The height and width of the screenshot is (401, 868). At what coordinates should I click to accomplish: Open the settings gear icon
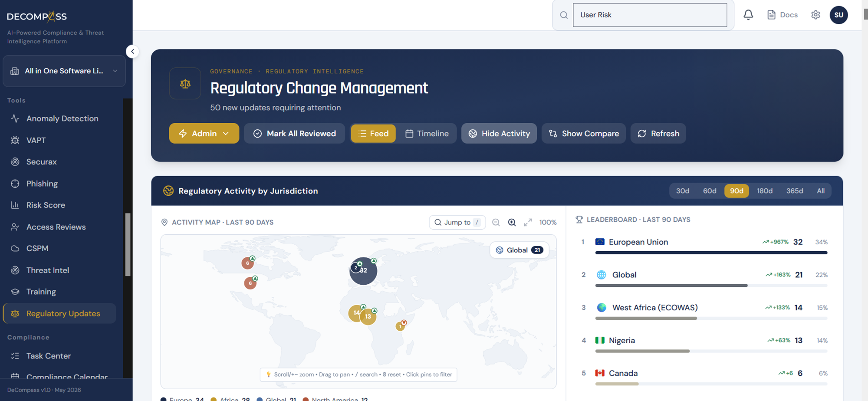[x=815, y=15]
